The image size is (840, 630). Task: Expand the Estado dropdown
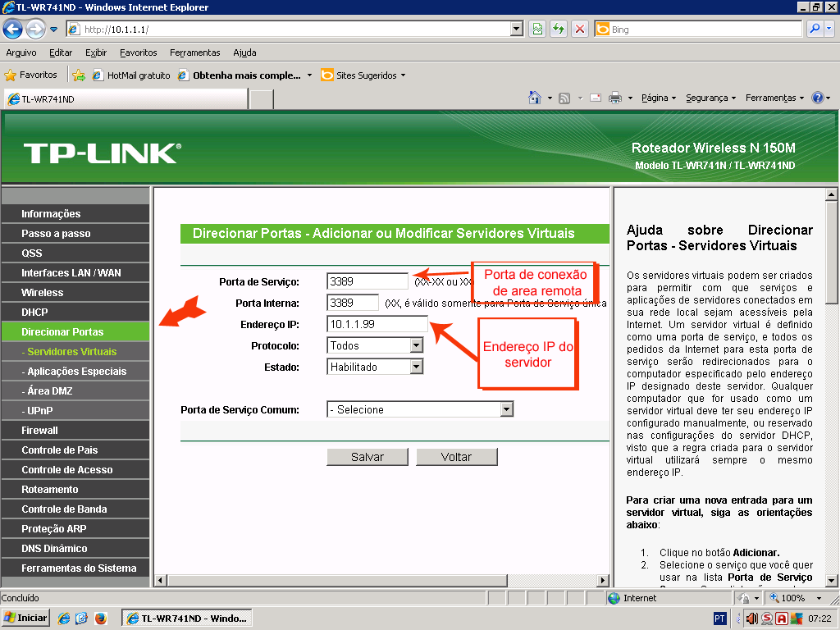coord(416,367)
